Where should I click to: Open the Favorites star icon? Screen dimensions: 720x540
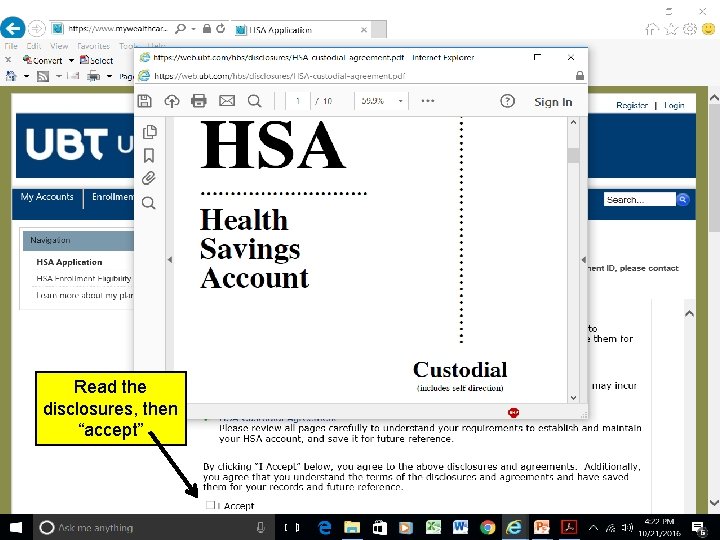[x=671, y=29]
